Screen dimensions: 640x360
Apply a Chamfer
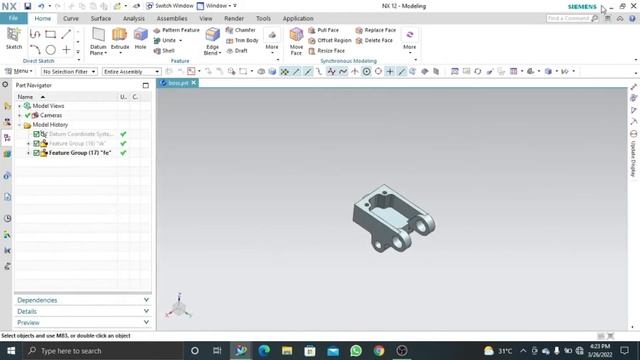pyautogui.click(x=240, y=30)
